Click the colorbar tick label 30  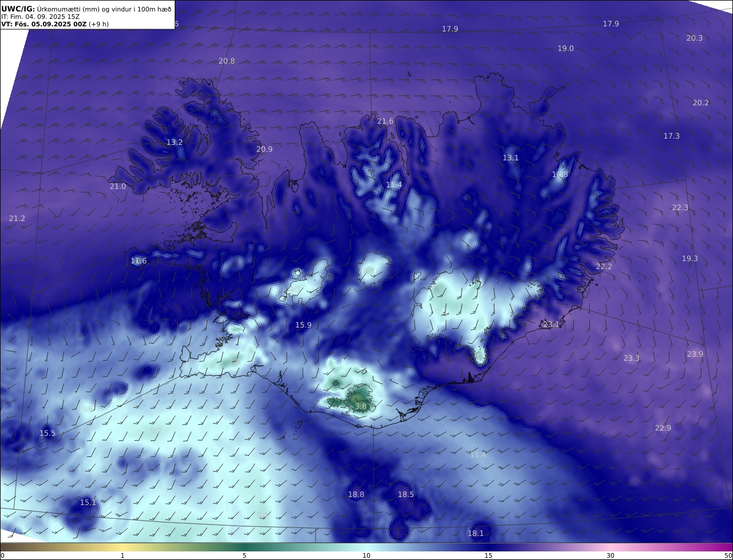[610, 555]
